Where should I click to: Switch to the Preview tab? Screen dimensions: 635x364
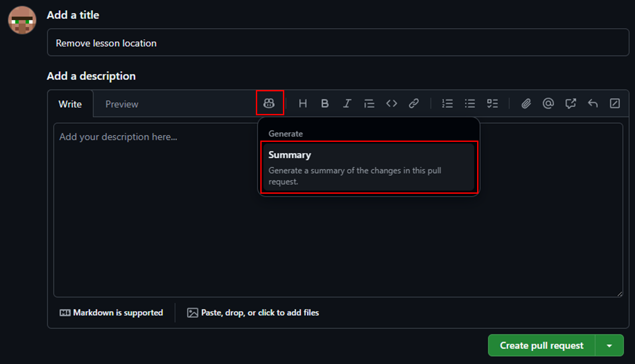tap(122, 104)
